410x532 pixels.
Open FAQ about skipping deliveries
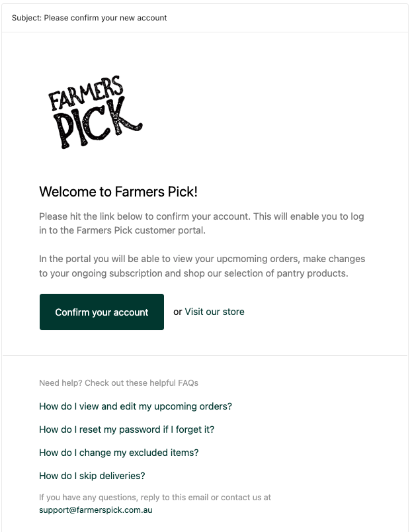(92, 475)
